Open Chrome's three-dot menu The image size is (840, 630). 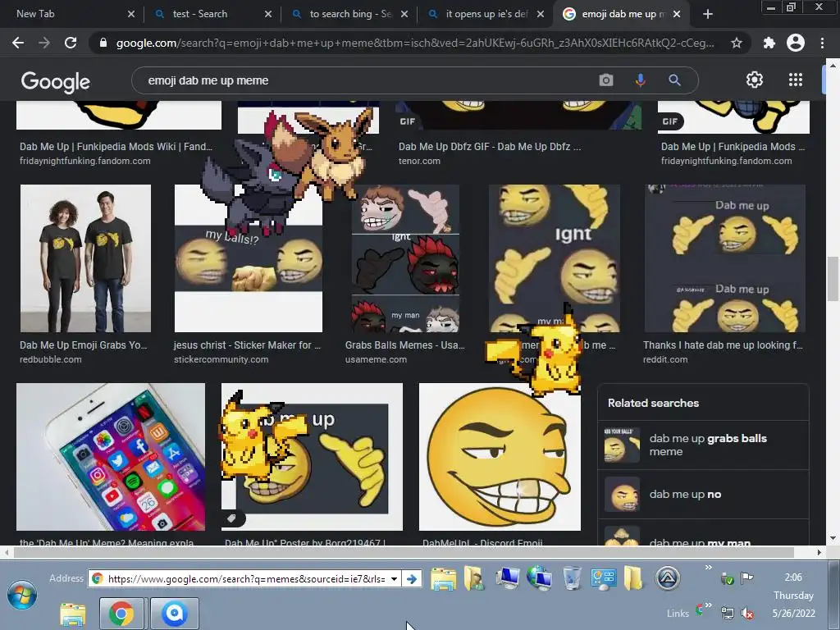822,43
